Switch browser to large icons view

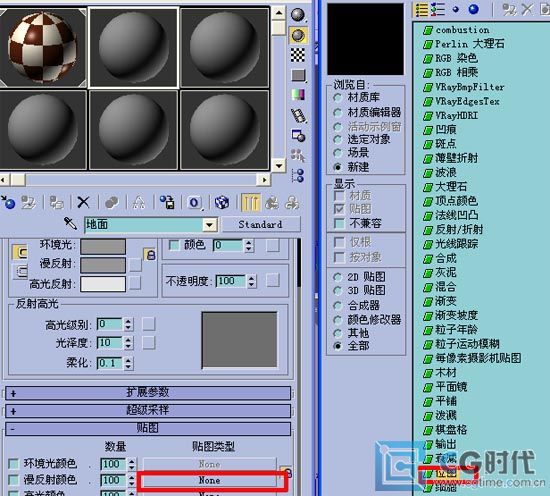click(474, 9)
